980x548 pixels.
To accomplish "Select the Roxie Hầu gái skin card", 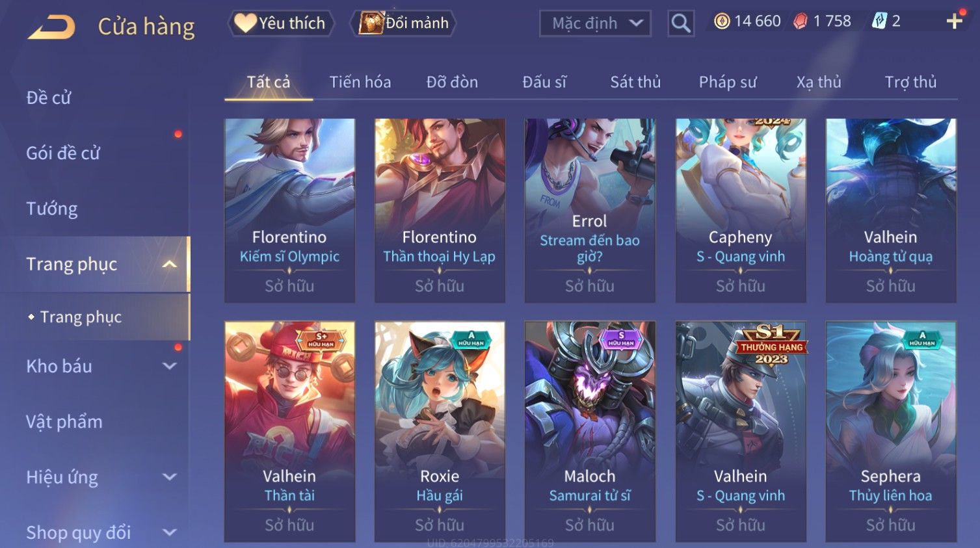I will click(440, 432).
